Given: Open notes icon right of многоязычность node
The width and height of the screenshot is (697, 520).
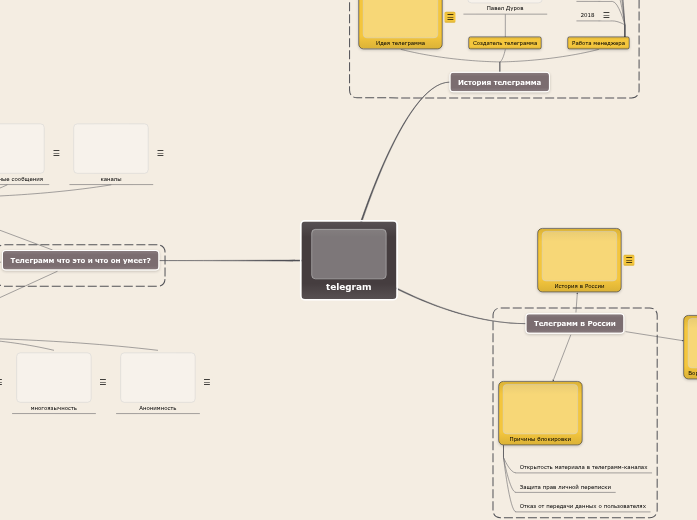Looking at the screenshot, I should click(102, 382).
